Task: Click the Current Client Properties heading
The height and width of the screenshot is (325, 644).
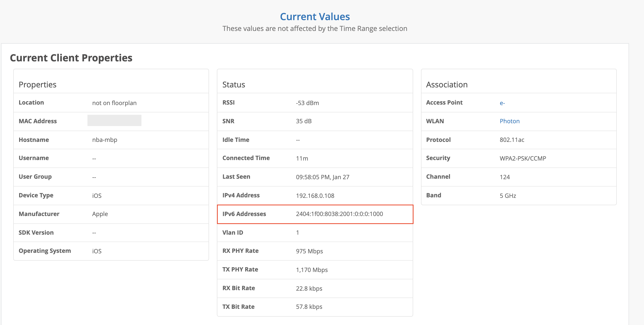Action: (x=71, y=58)
